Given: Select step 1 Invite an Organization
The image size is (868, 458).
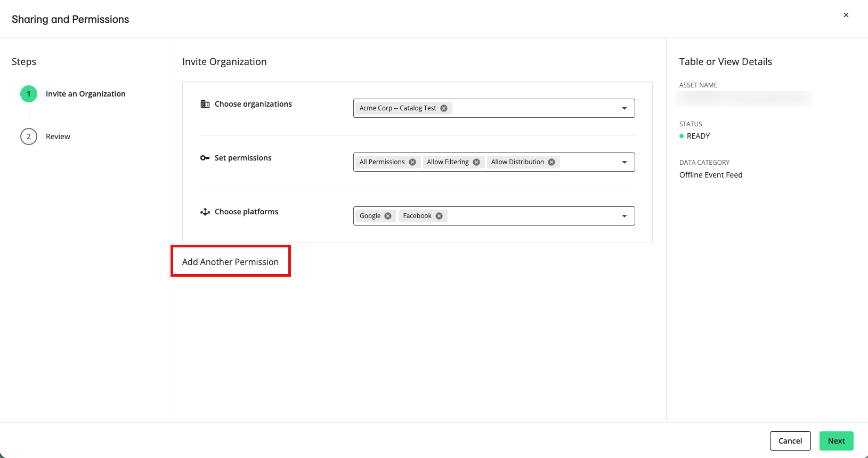Looking at the screenshot, I should (x=73, y=94).
